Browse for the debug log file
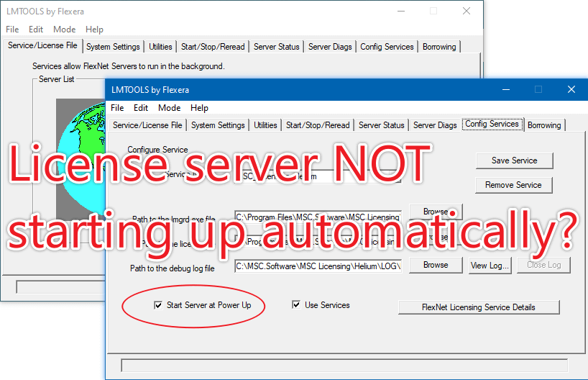The image size is (588, 380). [x=435, y=265]
